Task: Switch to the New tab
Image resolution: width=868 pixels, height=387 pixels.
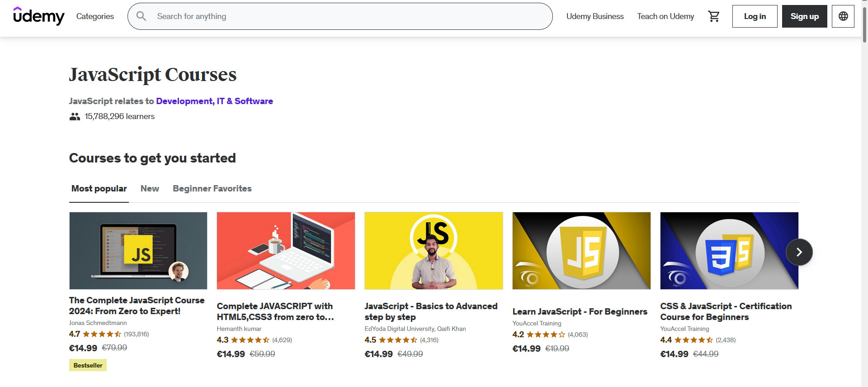Action: tap(150, 189)
